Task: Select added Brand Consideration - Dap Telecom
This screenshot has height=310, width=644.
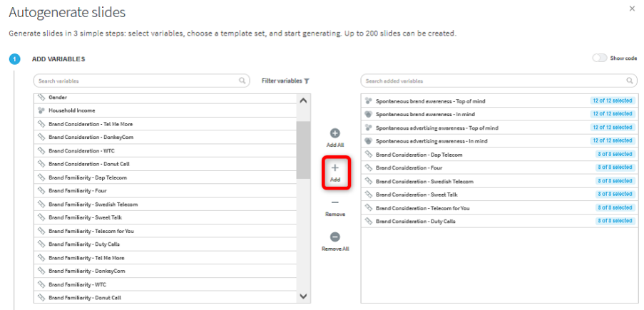Action: coord(499,155)
